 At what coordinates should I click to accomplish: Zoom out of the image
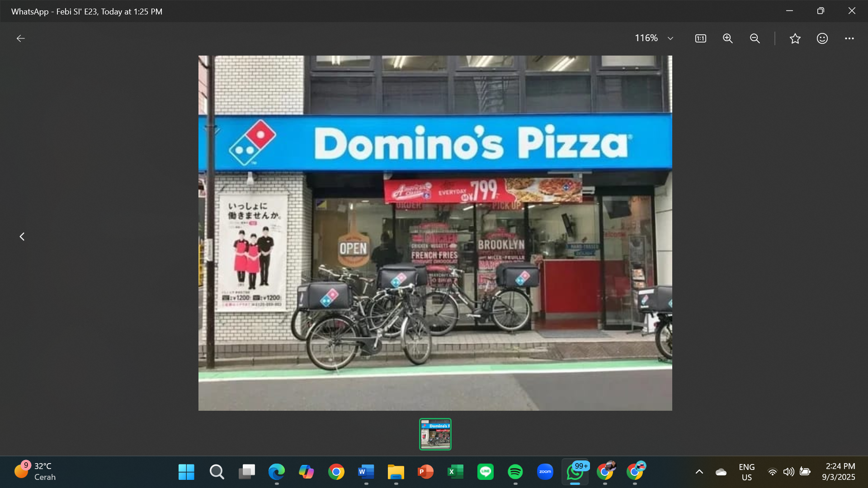coord(755,38)
